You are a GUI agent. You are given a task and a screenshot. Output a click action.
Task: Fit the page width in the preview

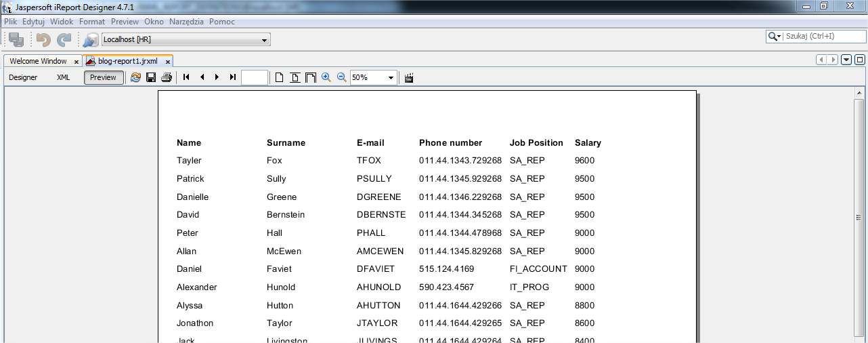[x=311, y=77]
